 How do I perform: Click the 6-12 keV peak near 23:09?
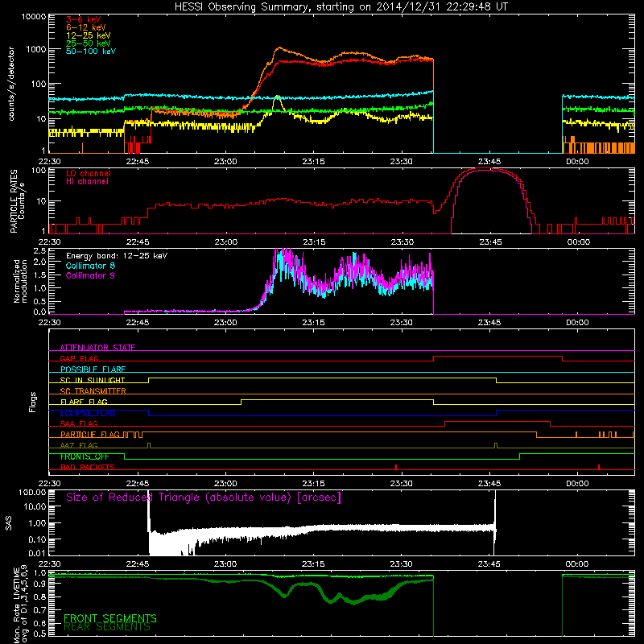pos(279,48)
